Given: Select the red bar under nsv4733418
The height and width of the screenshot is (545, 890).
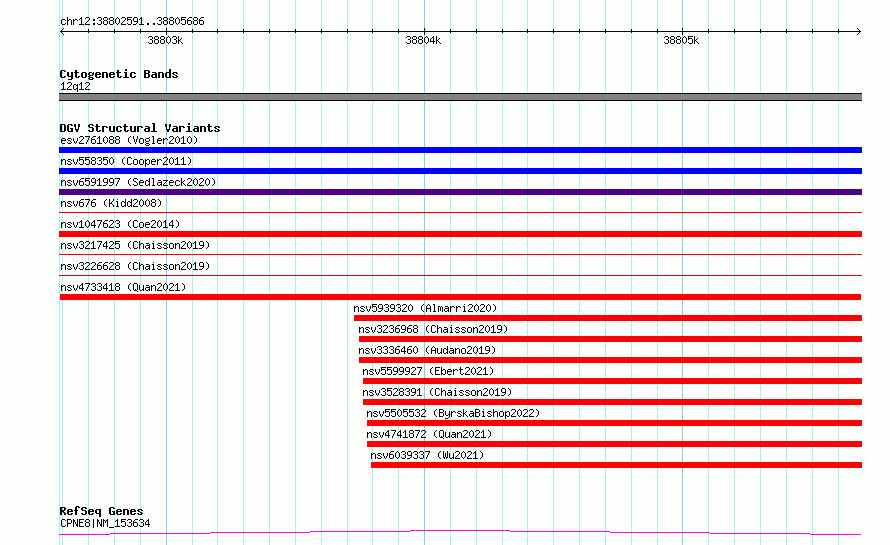Looking at the screenshot, I should [x=460, y=297].
